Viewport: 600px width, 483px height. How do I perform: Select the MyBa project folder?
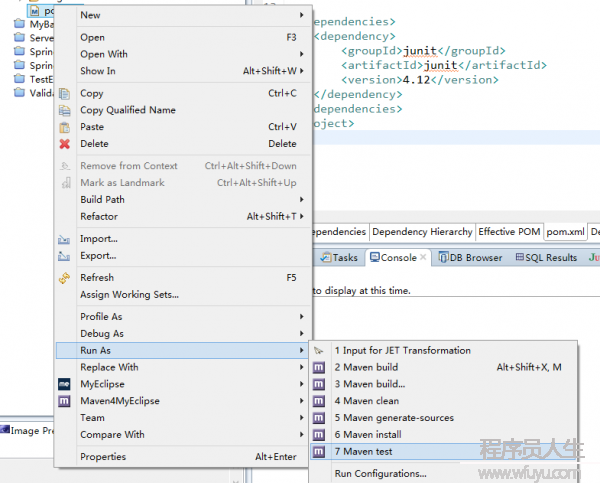(34, 24)
